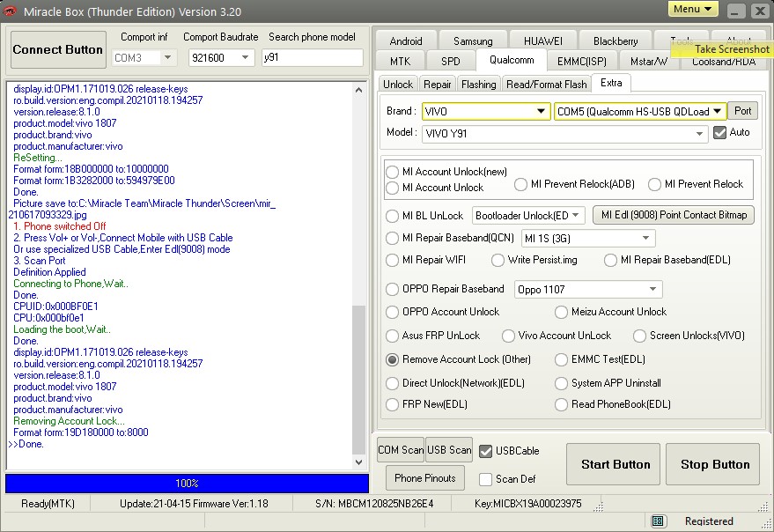Click the Search phone model input field
The height and width of the screenshot is (532, 774).
(313, 58)
